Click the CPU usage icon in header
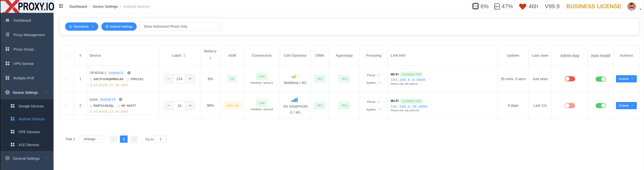The image size is (644, 170). click(x=475, y=6)
